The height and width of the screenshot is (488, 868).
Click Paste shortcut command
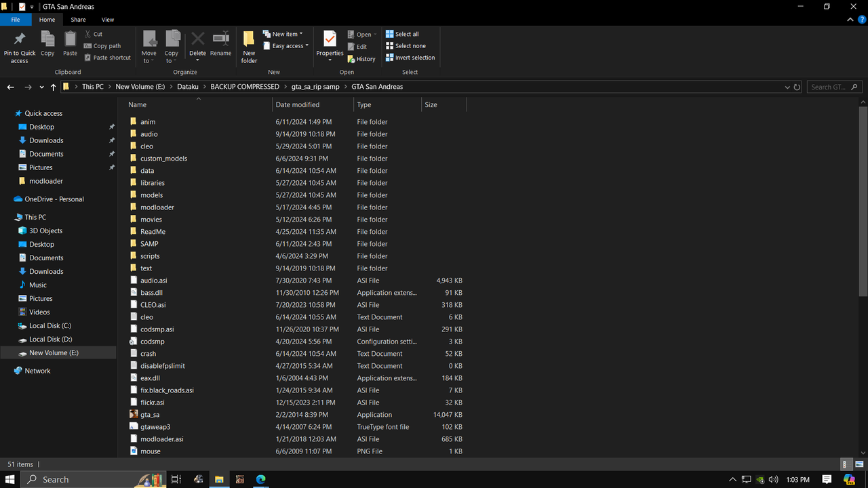click(x=107, y=58)
